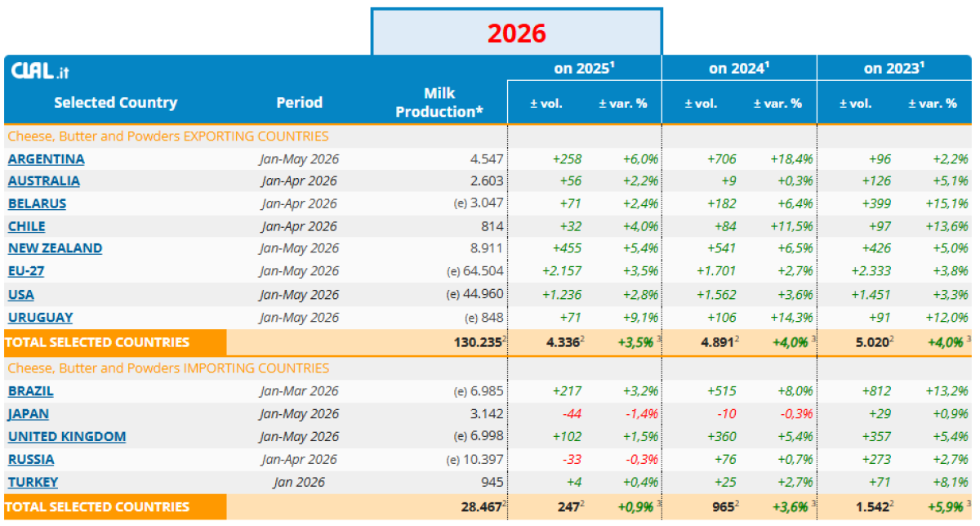
Task: Open the CHILE country link
Action: 27,226
